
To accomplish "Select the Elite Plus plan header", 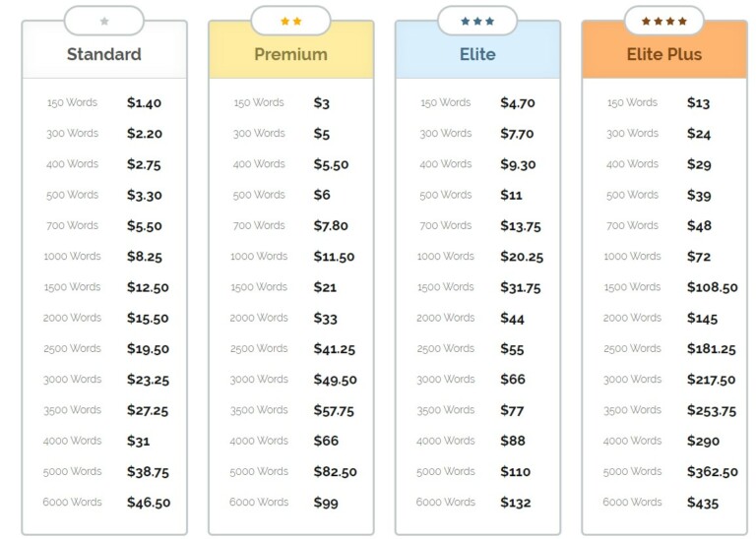I will pyautogui.click(x=663, y=54).
